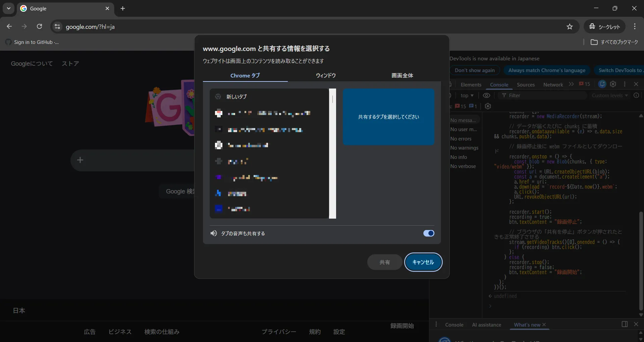The width and height of the screenshot is (644, 342).
Task: Open the DevTools Elements tab
Action: (471, 84)
